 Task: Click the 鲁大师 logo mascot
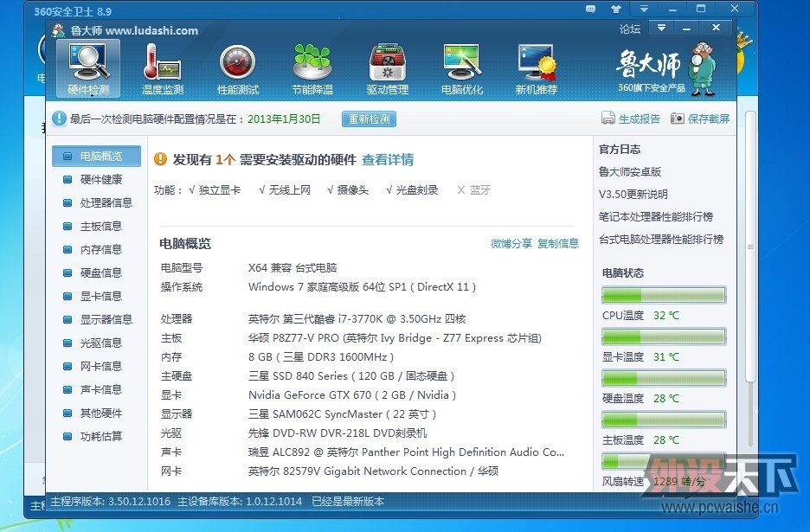tap(703, 69)
